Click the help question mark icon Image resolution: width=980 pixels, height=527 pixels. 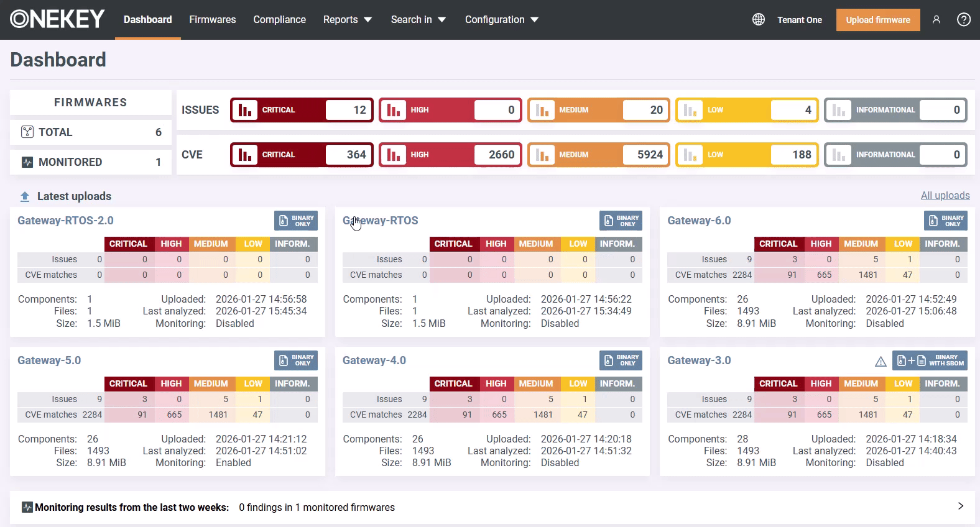[963, 20]
